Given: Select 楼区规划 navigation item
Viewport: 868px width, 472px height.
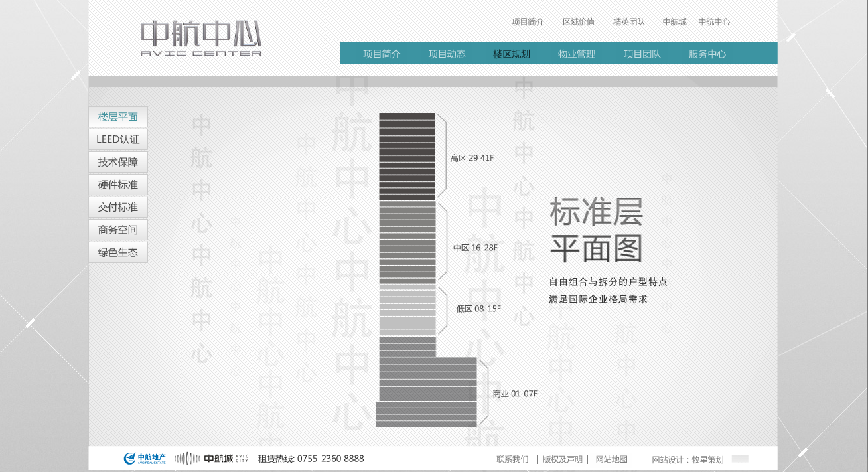Looking at the screenshot, I should click(512, 54).
